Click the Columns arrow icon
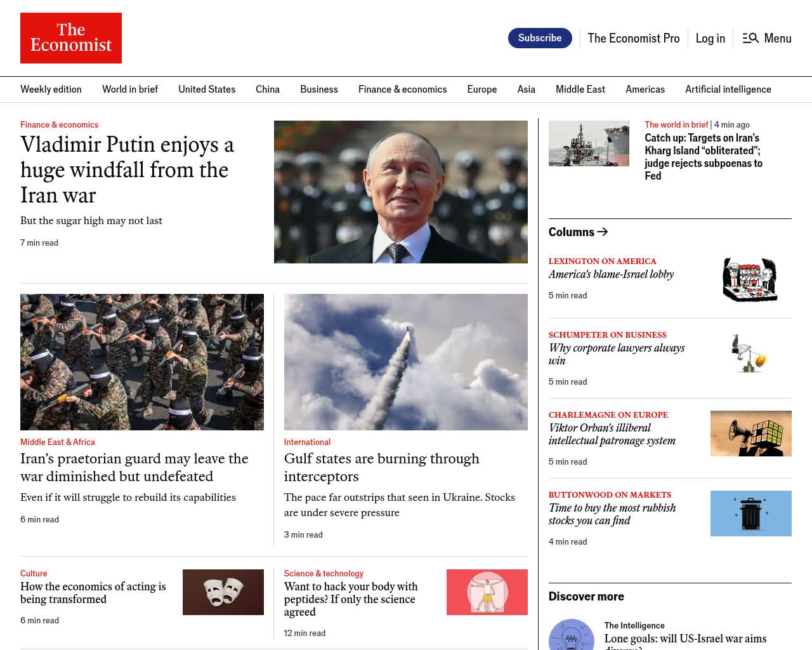Viewport: 812px width, 650px height. coord(603,232)
